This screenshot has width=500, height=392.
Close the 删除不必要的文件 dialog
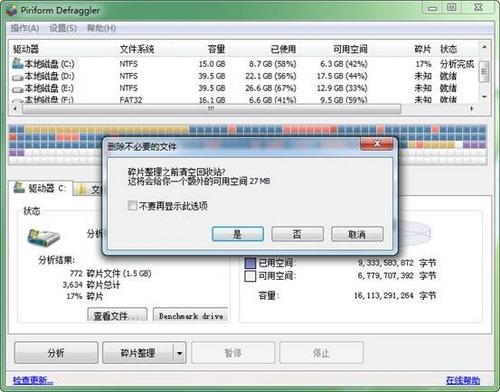pyautogui.click(x=377, y=144)
